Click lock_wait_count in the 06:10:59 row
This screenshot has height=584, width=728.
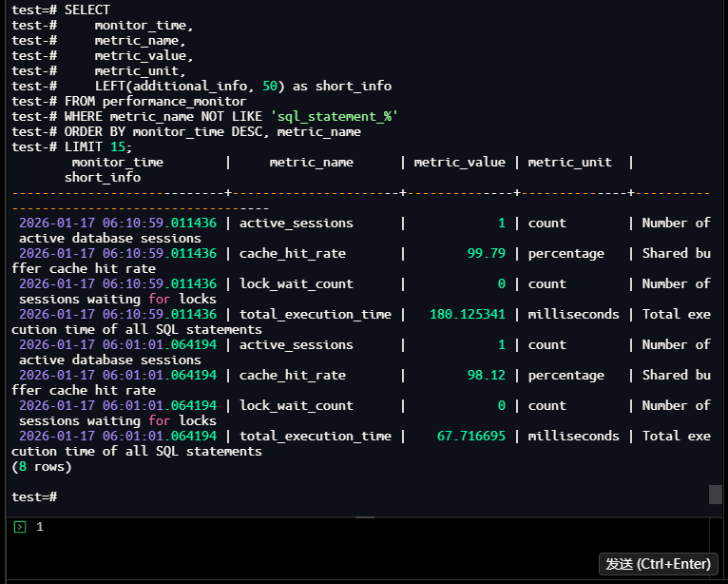(x=297, y=283)
